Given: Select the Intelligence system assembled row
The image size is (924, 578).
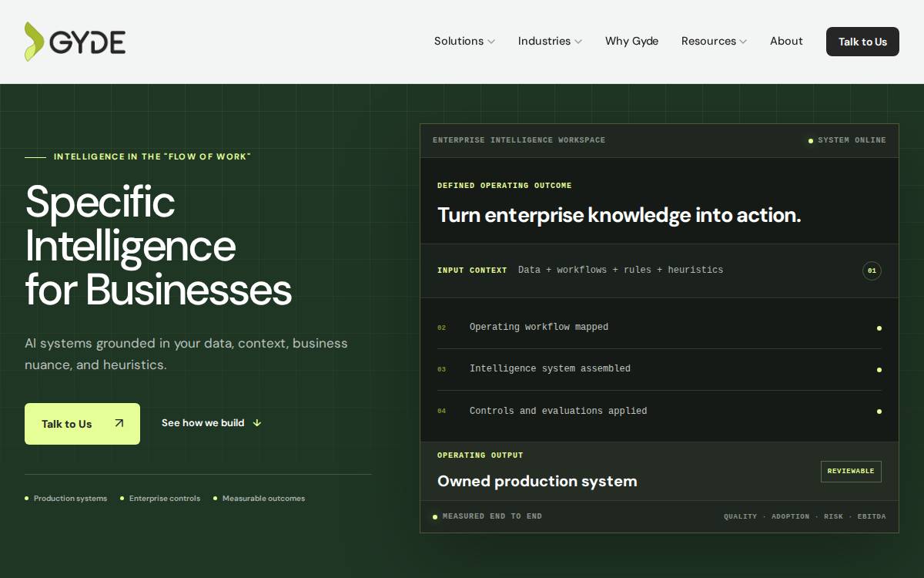Looking at the screenshot, I should [659, 369].
